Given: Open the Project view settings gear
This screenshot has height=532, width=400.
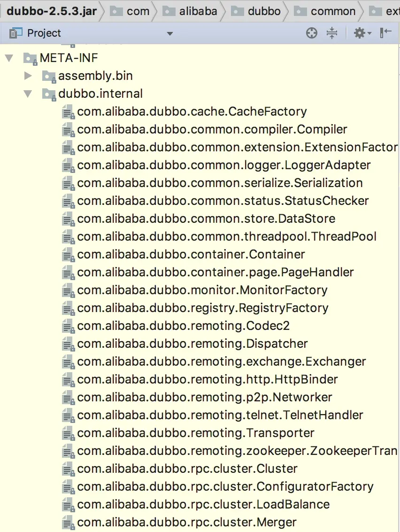Looking at the screenshot, I should point(359,33).
